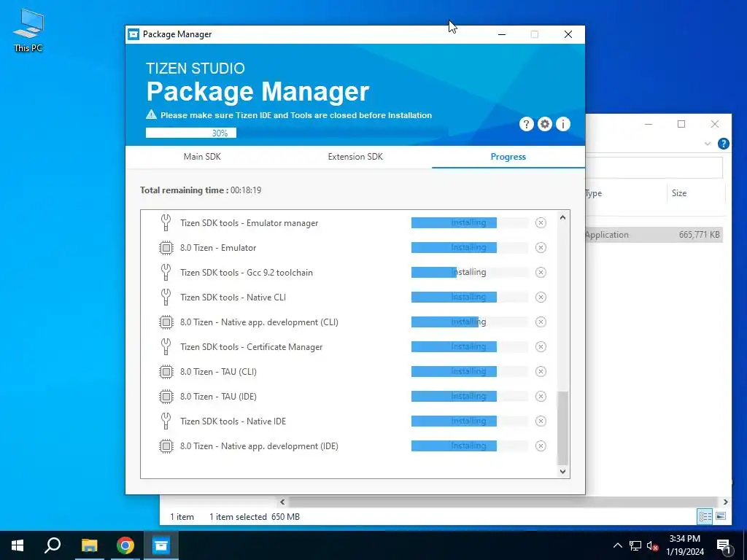The width and height of the screenshot is (747, 560).
Task: Cancel Certificate Manager installation
Action: tap(541, 346)
